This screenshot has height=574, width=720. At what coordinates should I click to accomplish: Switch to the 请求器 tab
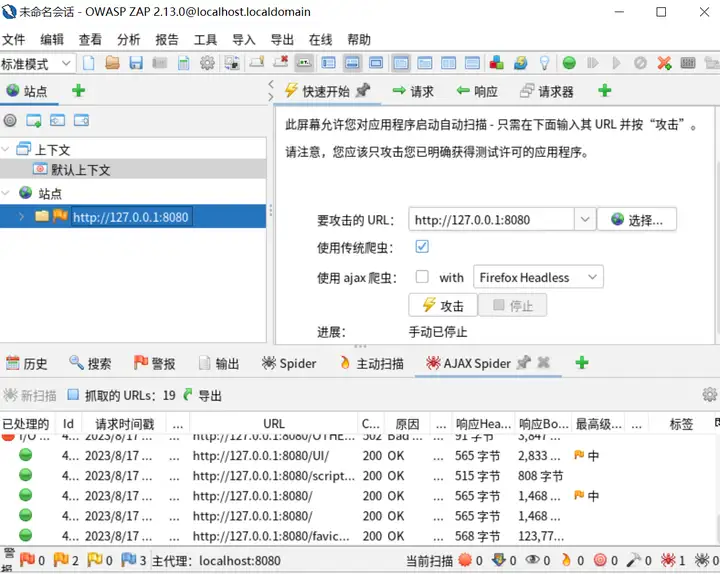(x=547, y=91)
